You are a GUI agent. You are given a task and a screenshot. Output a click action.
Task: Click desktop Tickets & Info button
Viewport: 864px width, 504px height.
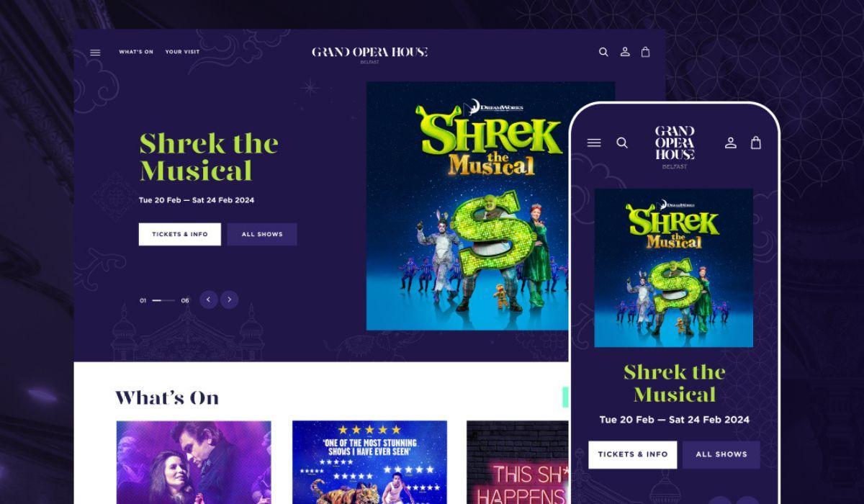(180, 234)
